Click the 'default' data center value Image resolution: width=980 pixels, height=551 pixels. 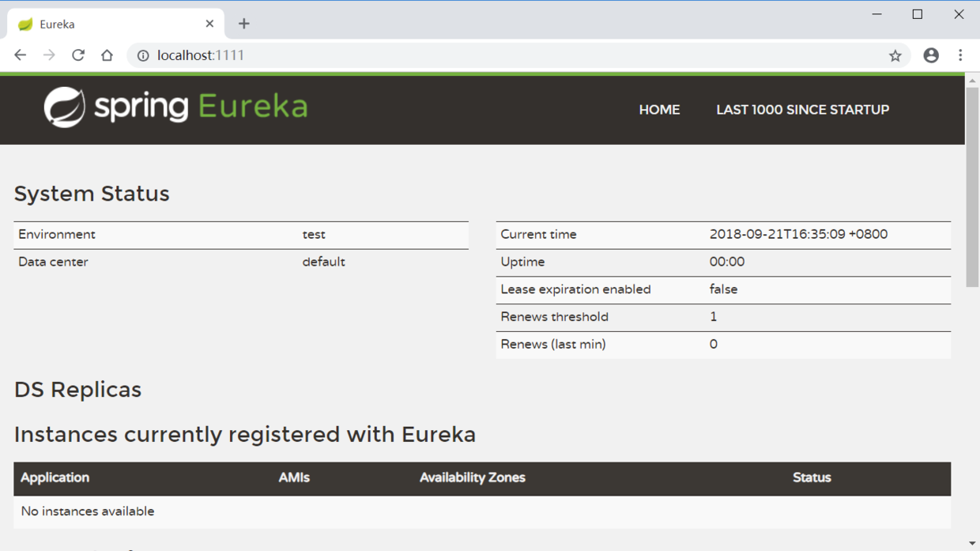[323, 262]
